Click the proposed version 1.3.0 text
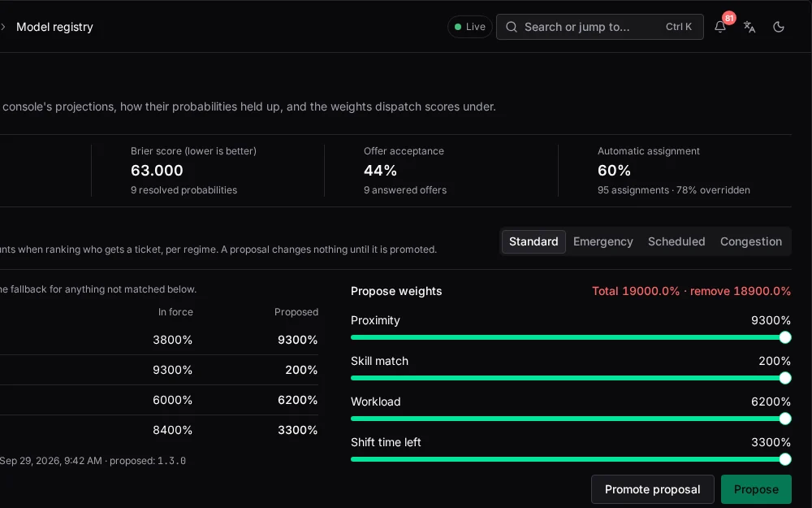This screenshot has width=812, height=508. tap(171, 461)
